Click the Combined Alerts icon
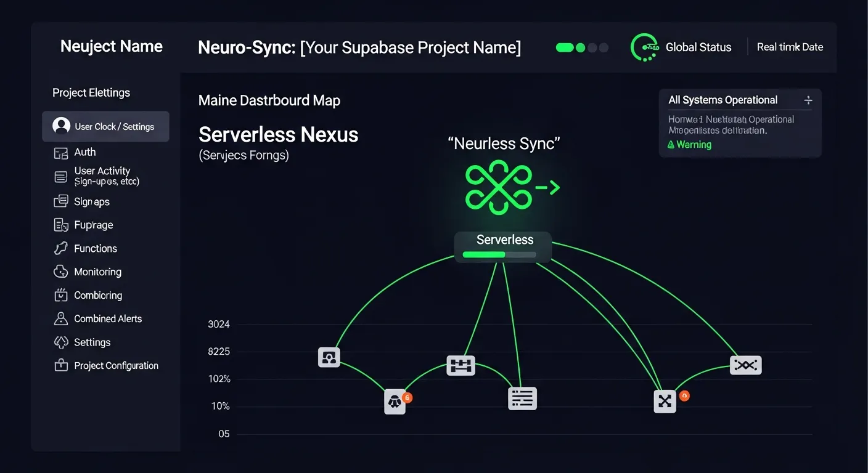Screen dimensions: 868x473 (60, 319)
